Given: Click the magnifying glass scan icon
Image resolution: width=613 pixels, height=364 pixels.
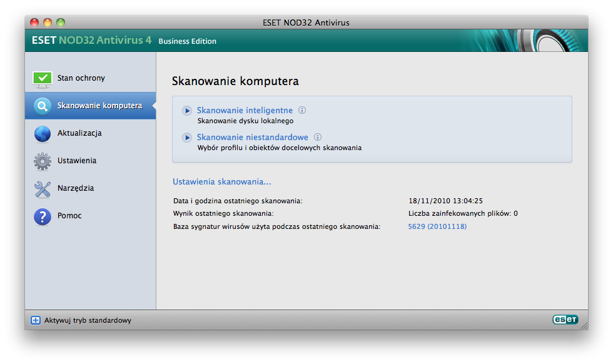Looking at the screenshot, I should click(x=43, y=106).
